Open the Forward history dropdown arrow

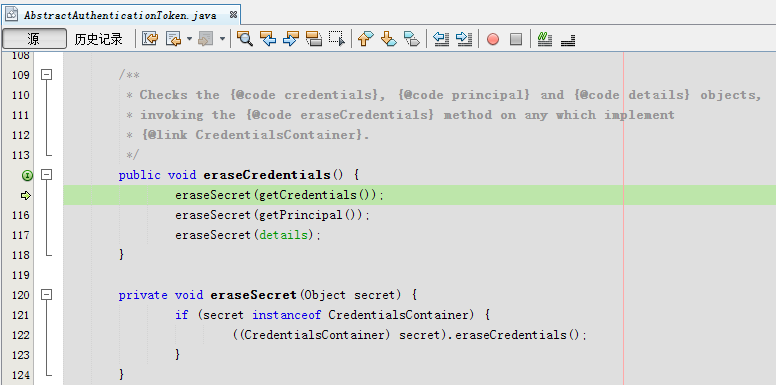pyautogui.click(x=222, y=39)
